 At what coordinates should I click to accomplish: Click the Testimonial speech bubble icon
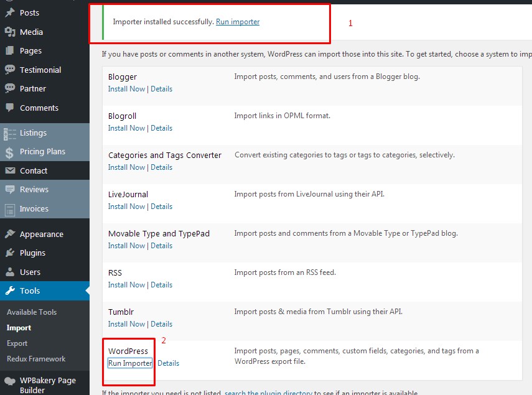[x=10, y=70]
